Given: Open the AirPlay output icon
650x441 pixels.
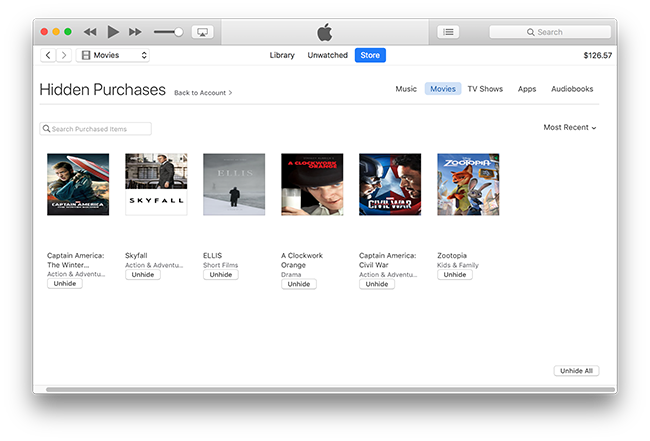Looking at the screenshot, I should [202, 32].
